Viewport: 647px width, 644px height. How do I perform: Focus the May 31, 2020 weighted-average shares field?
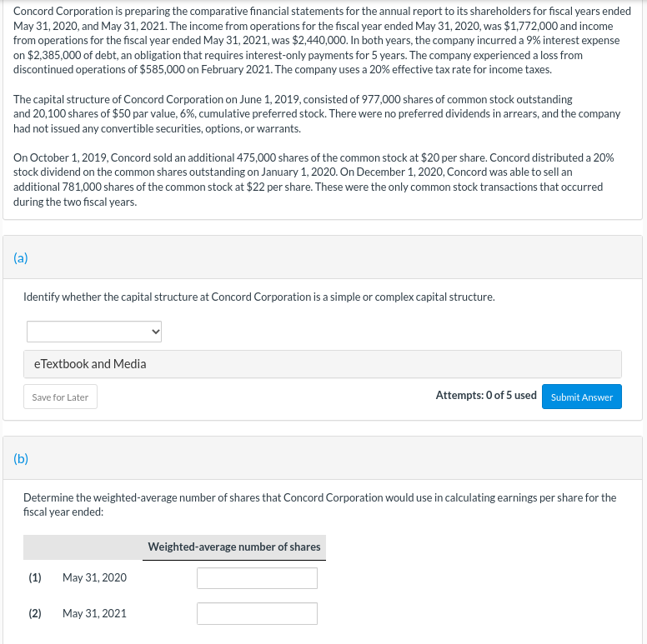[257, 578]
